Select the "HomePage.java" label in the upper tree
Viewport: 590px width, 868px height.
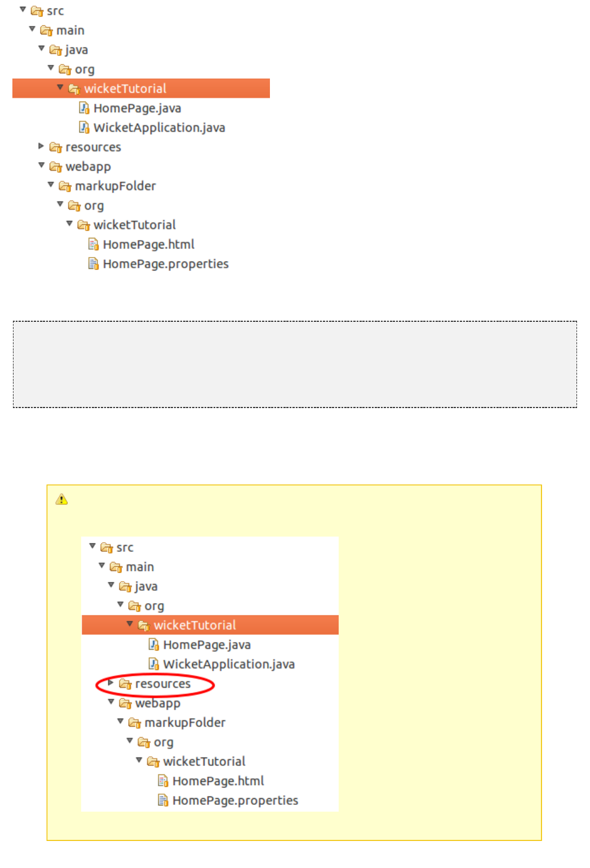pyautogui.click(x=137, y=108)
